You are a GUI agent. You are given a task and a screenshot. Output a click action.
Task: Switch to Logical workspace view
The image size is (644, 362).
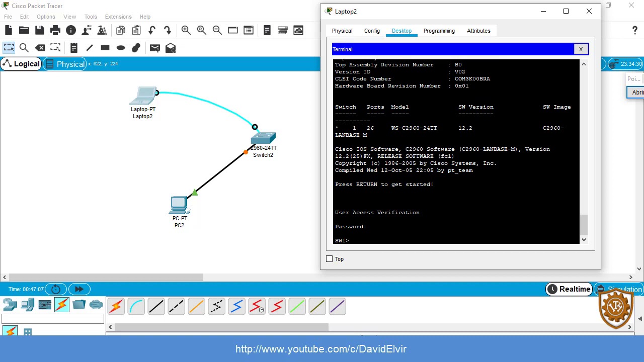(x=21, y=64)
